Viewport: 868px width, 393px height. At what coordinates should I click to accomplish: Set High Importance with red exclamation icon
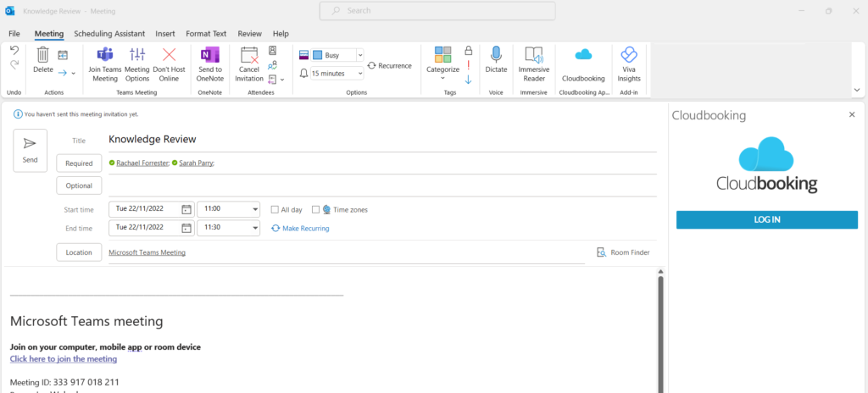pos(468,64)
